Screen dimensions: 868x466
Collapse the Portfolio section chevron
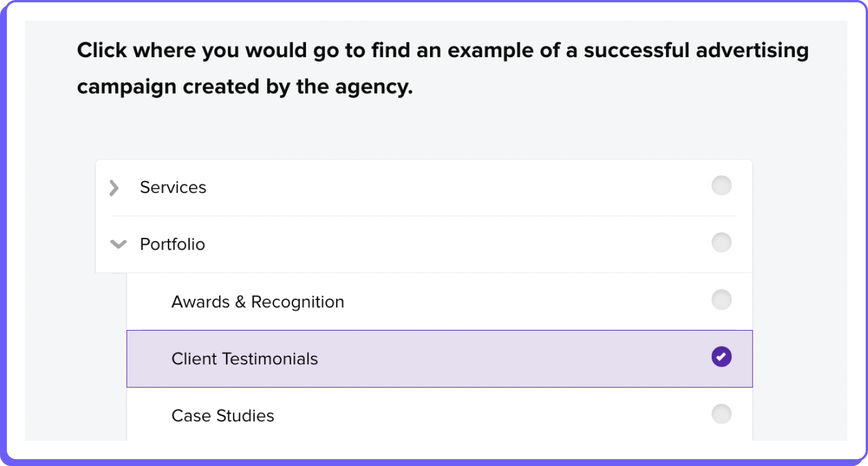click(x=118, y=244)
